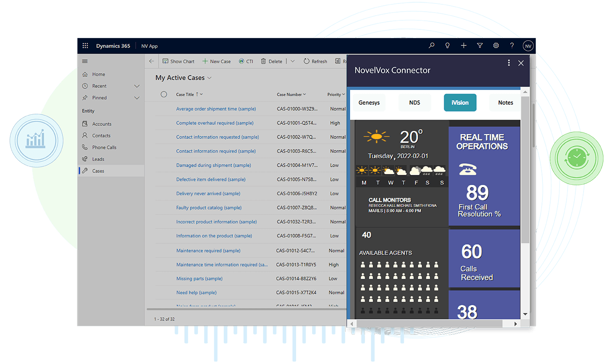Open the Faulty product catalog case
The width and height of the screenshot is (613, 364).
(209, 208)
